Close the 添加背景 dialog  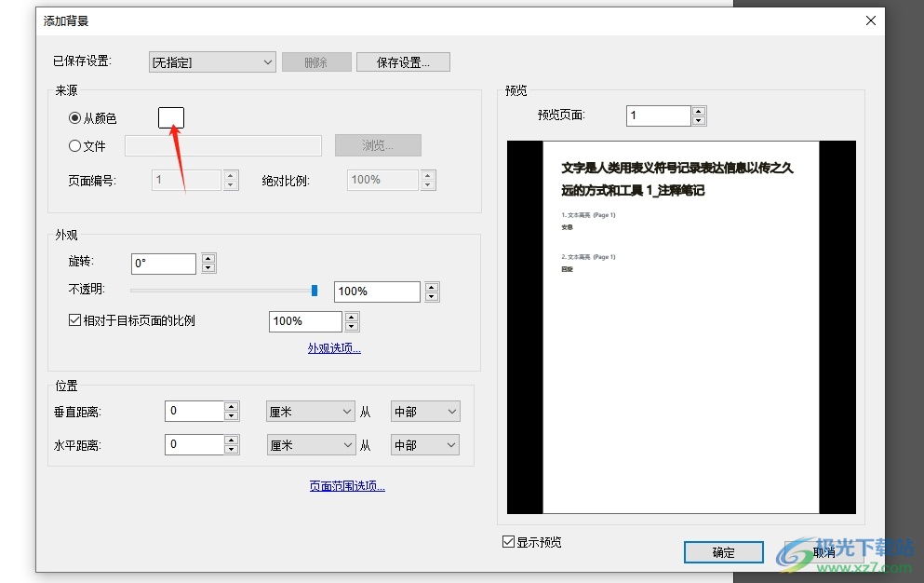tap(871, 20)
